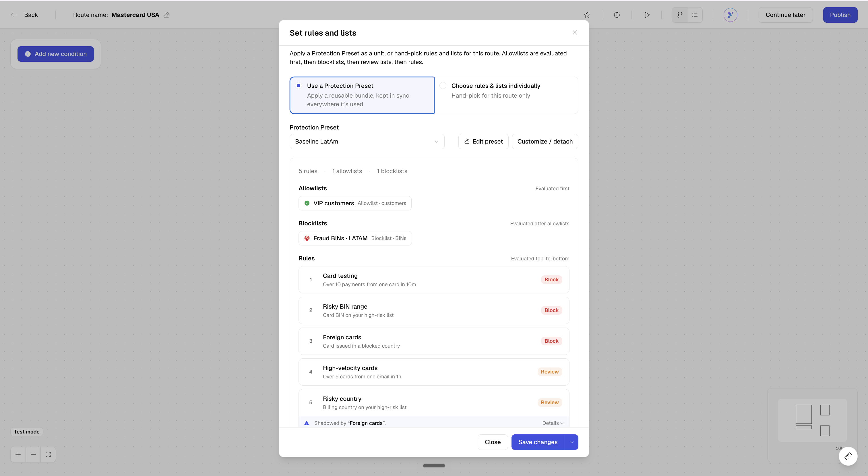Fit canvas to screen icon
The image size is (868, 476).
48,454
